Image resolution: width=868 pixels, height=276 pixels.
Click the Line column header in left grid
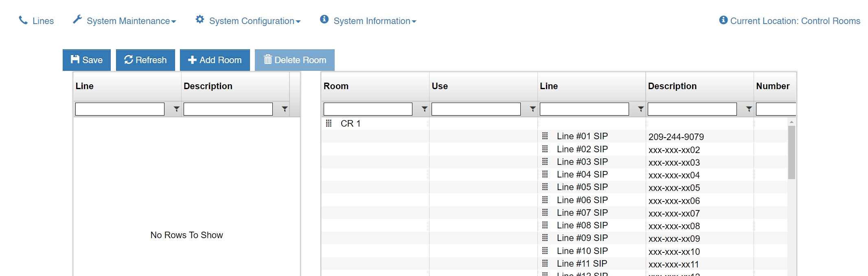pos(127,86)
